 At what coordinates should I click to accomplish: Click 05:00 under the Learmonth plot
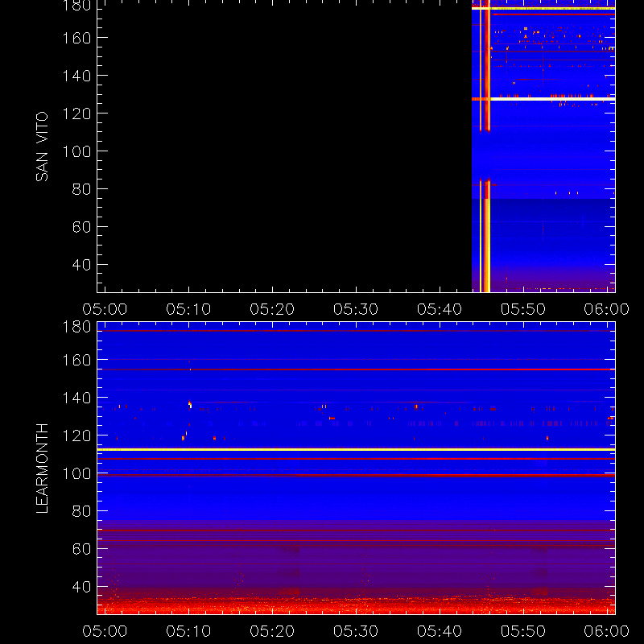(105, 631)
